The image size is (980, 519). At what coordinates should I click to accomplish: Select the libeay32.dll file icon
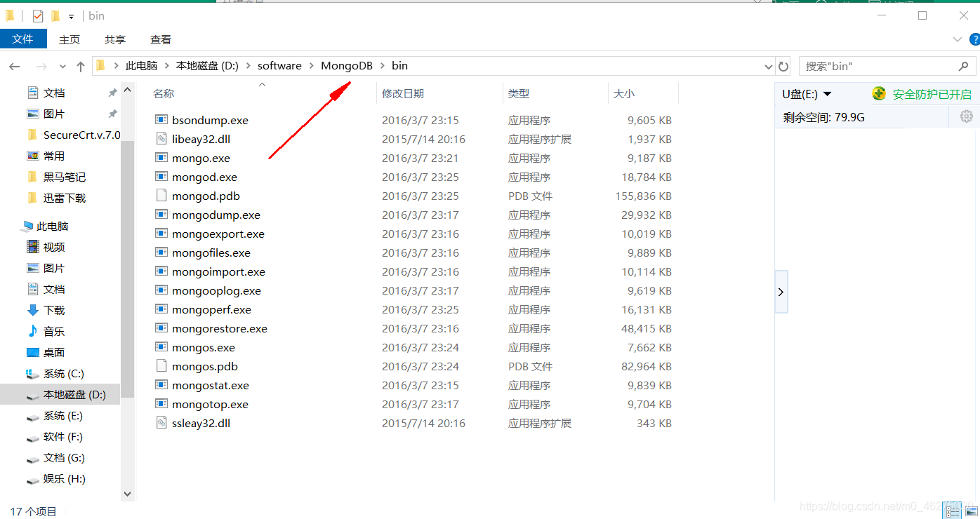pyautogui.click(x=161, y=139)
